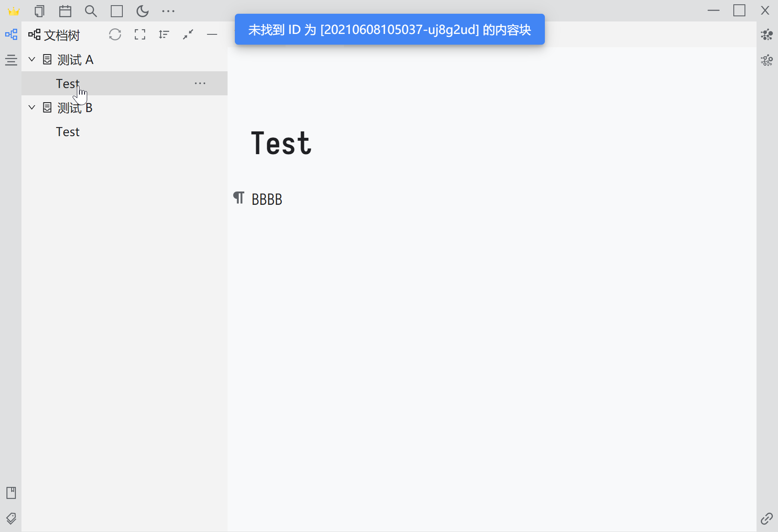Screen dimensions: 778x532
Task: Open today's daily note via calendar icon
Action: [x=65, y=11]
